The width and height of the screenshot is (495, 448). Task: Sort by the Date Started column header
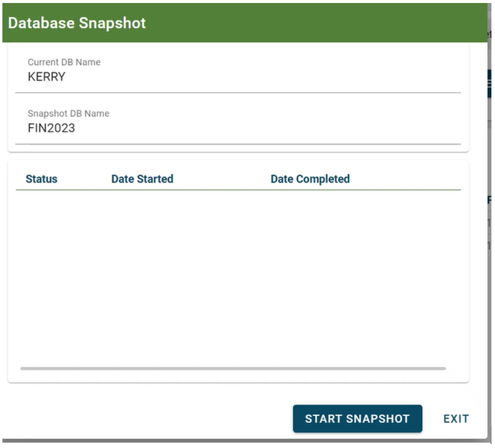click(x=142, y=179)
